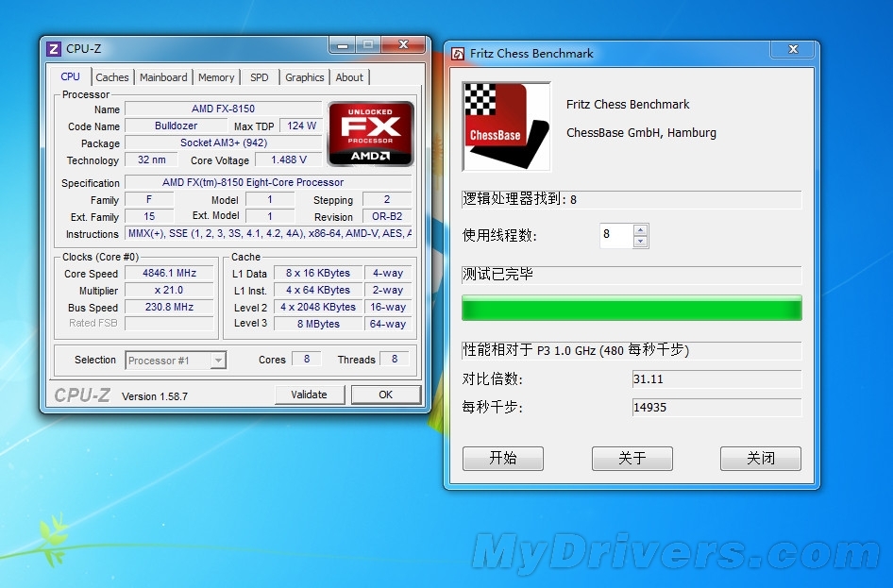893x588 pixels.
Task: Click the Validate button
Action: 310,395
